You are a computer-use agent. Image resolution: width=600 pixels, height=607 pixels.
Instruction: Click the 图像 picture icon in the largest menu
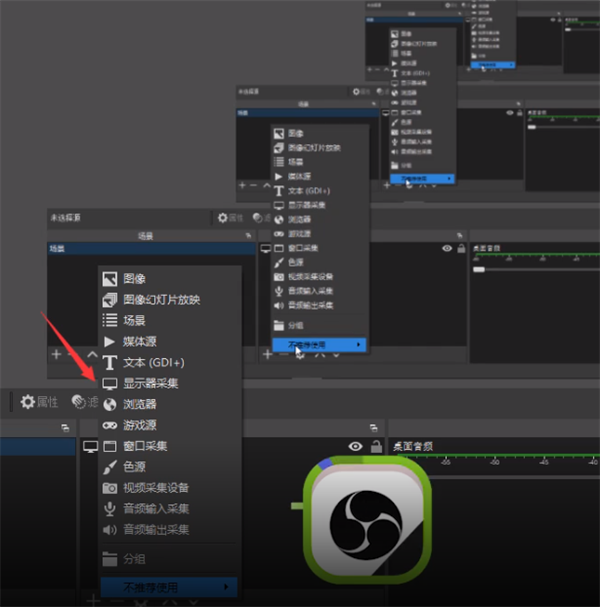[110, 279]
